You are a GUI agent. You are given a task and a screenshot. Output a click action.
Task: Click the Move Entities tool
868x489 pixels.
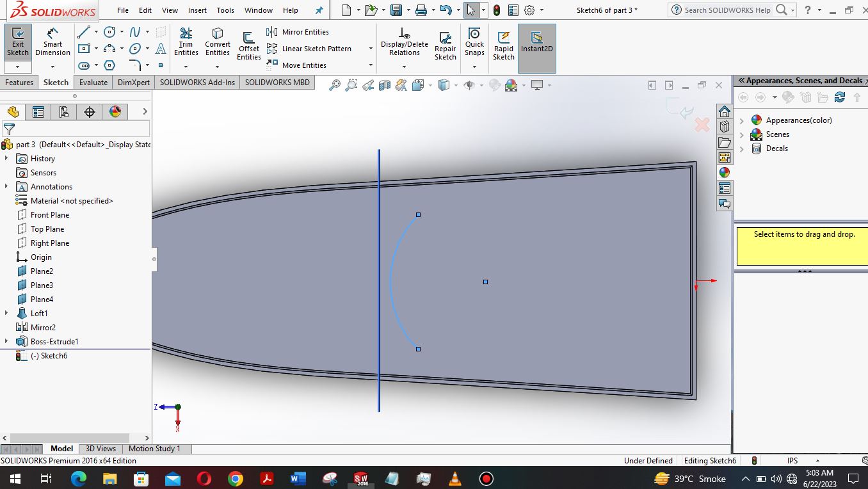point(296,65)
